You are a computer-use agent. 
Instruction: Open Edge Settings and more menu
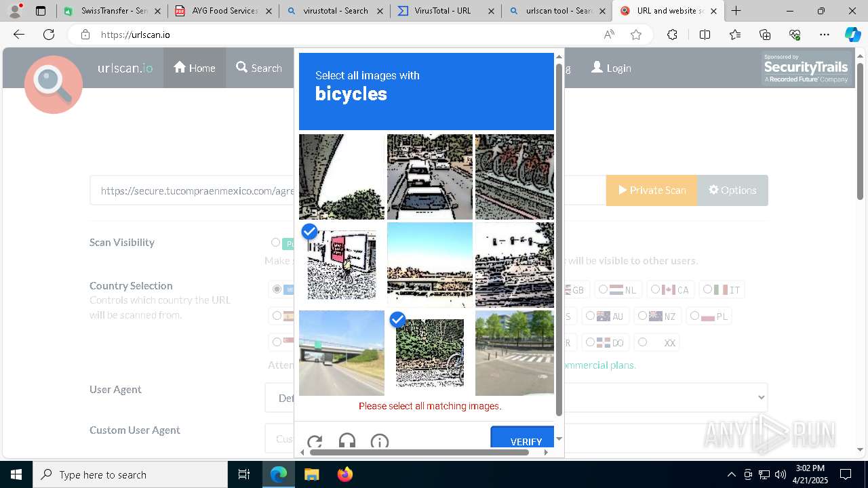click(825, 35)
